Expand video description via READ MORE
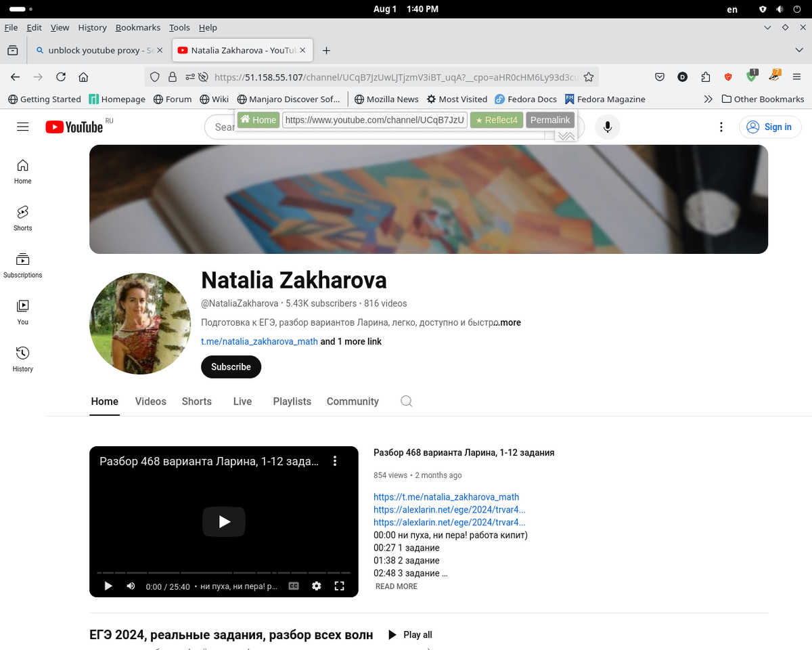 397,586
